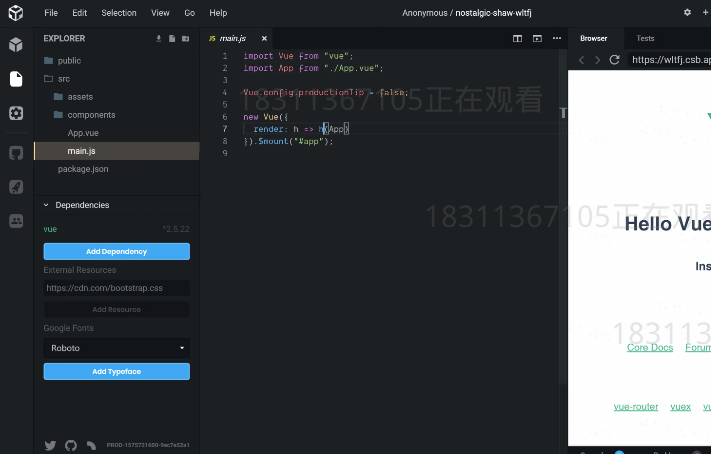Collapse the Dependencies section
711x454 pixels.
[117, 205]
